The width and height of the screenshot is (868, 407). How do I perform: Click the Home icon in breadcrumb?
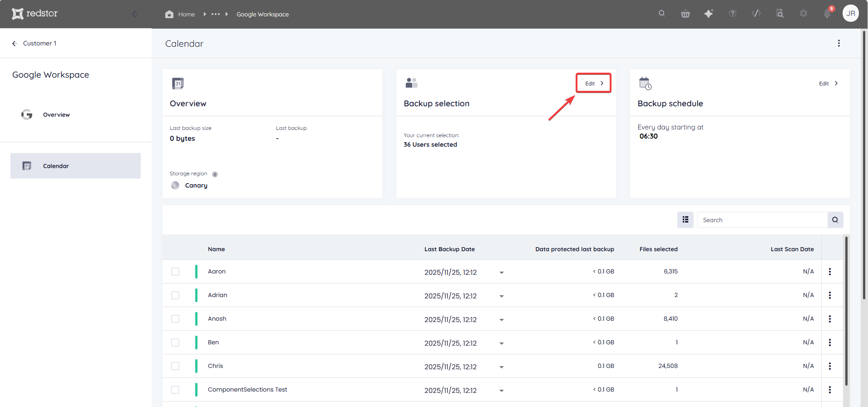[169, 14]
